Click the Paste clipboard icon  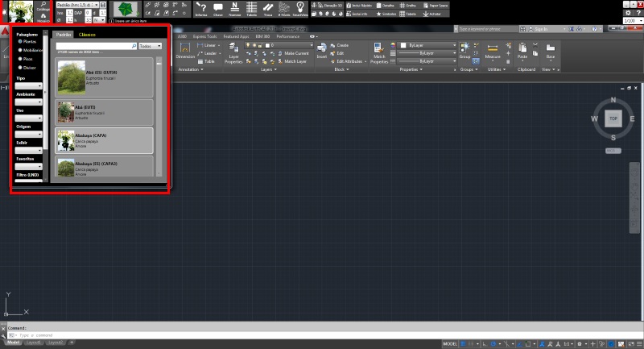coord(522,51)
